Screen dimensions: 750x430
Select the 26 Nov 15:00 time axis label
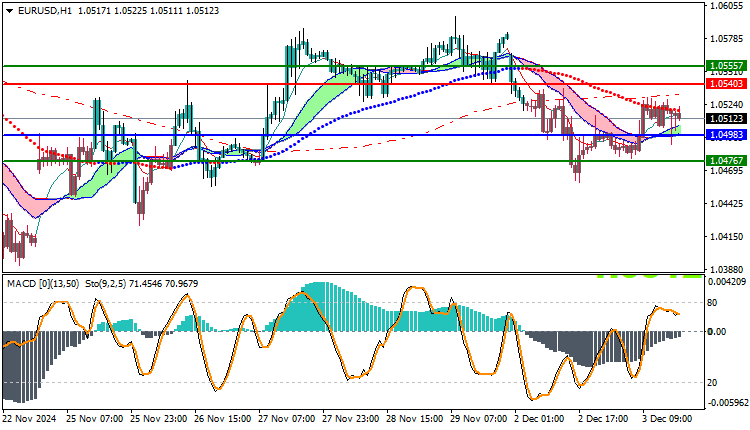point(222,419)
